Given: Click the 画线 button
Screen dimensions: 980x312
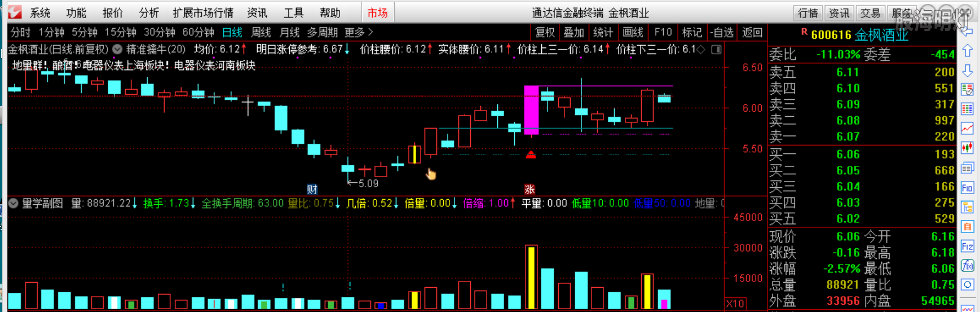Looking at the screenshot, I should coord(633,32).
